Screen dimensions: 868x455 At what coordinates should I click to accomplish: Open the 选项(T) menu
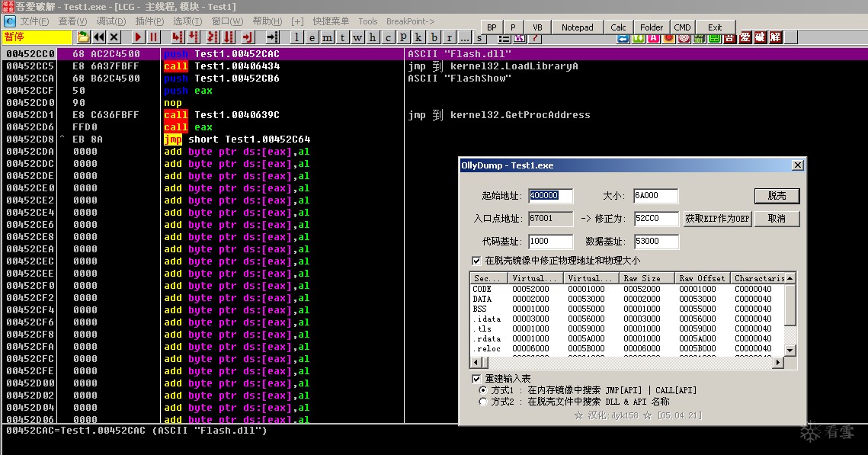click(x=187, y=21)
